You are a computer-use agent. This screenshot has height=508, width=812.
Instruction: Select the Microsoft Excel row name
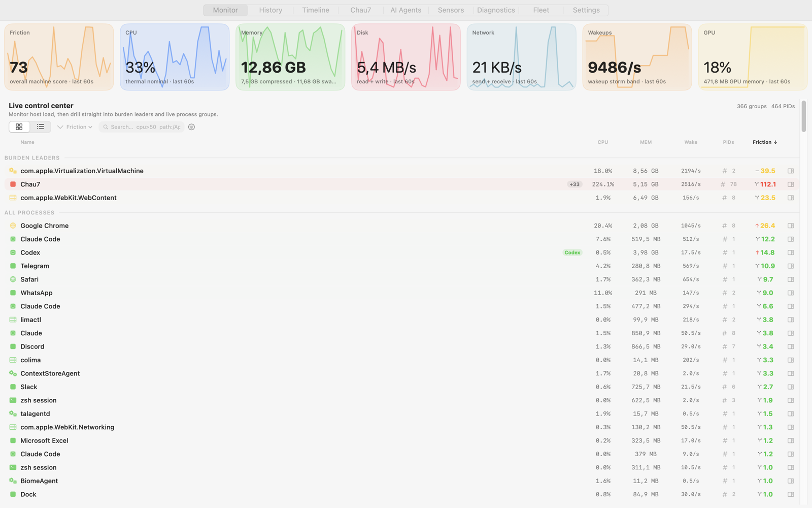tap(44, 441)
